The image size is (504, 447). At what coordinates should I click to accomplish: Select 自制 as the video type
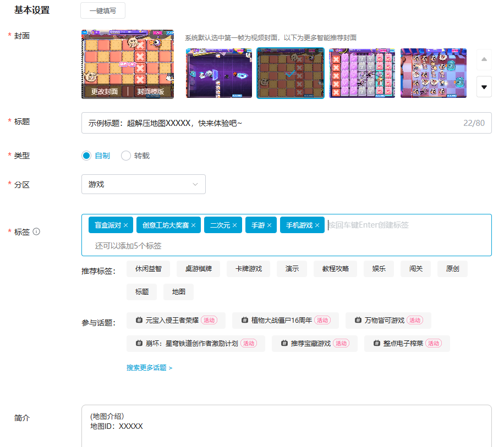(96, 156)
